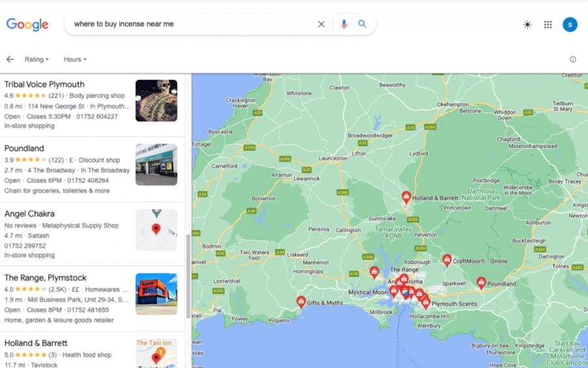The image size is (588, 368).
Task: Select the Holland & Barrett map pin
Action: 406,196
